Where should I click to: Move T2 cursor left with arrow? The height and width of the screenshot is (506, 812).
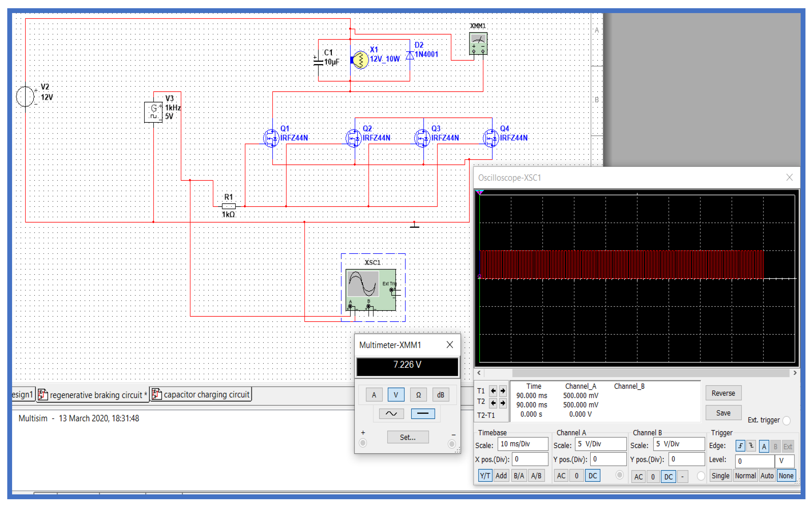[493, 403]
